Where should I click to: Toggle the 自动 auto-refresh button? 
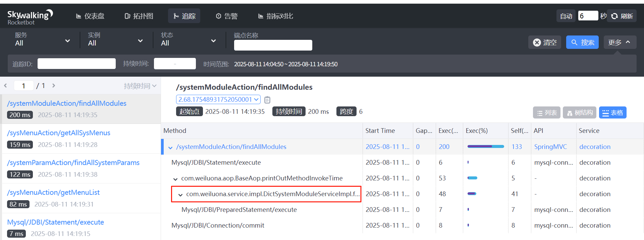(566, 16)
